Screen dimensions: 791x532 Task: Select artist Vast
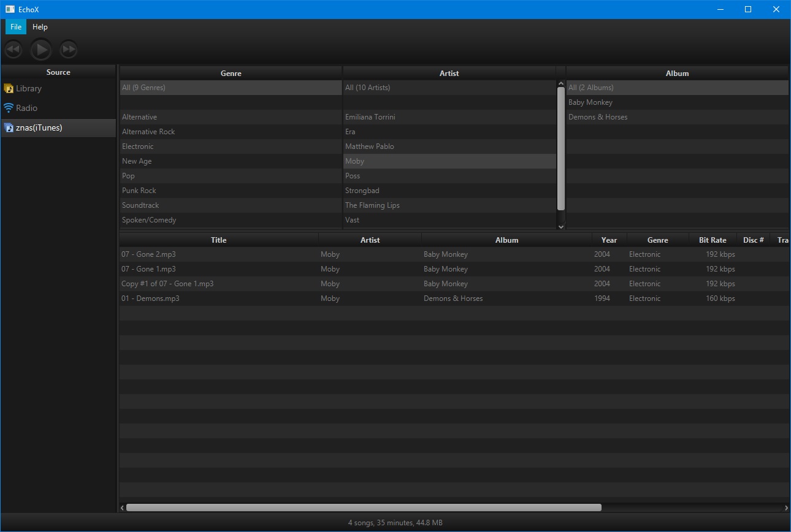[449, 220]
